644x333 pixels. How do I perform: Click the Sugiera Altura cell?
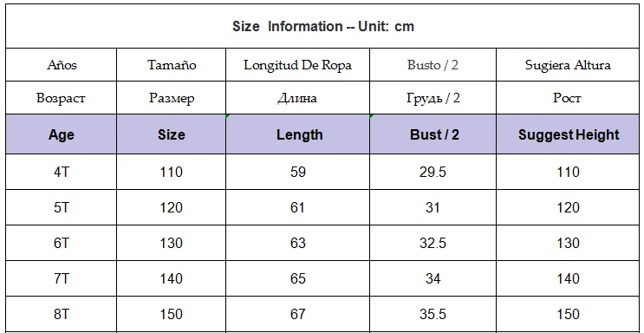pyautogui.click(x=568, y=65)
